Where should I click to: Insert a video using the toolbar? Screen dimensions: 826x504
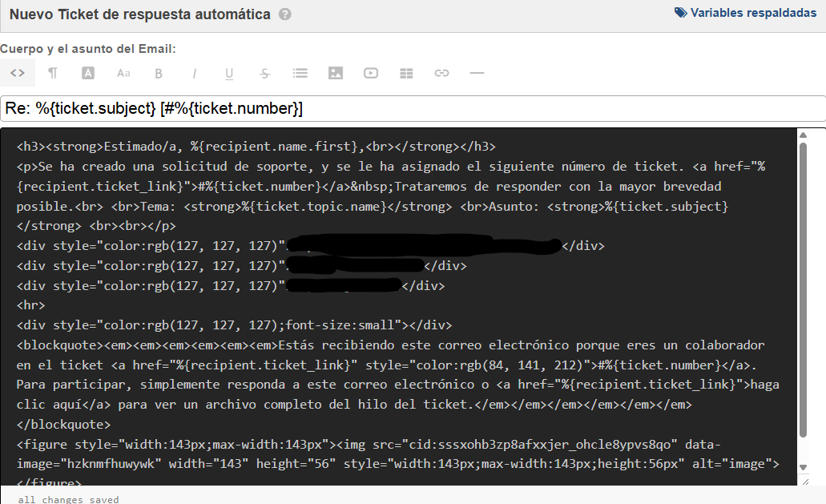point(371,73)
